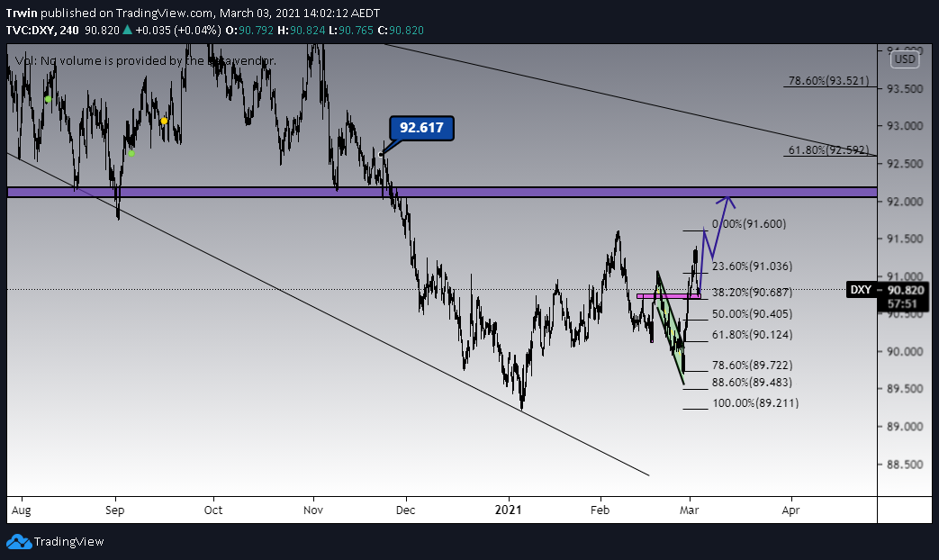Click the 89.000 price axis value
Image resolution: width=939 pixels, height=560 pixels.
coord(905,427)
